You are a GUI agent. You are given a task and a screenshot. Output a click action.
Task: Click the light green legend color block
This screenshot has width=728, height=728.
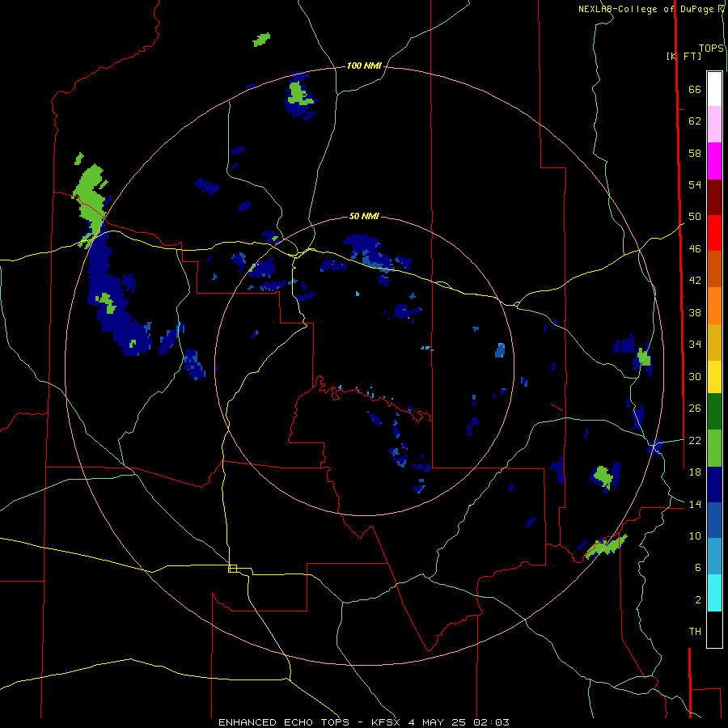tap(714, 448)
